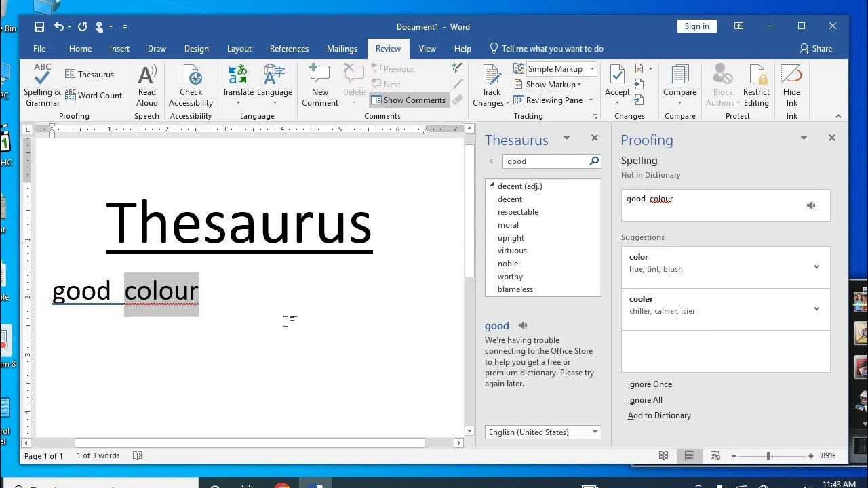Expand options for the 'color' suggestion
This screenshot has width=868, height=488.
coord(816,267)
